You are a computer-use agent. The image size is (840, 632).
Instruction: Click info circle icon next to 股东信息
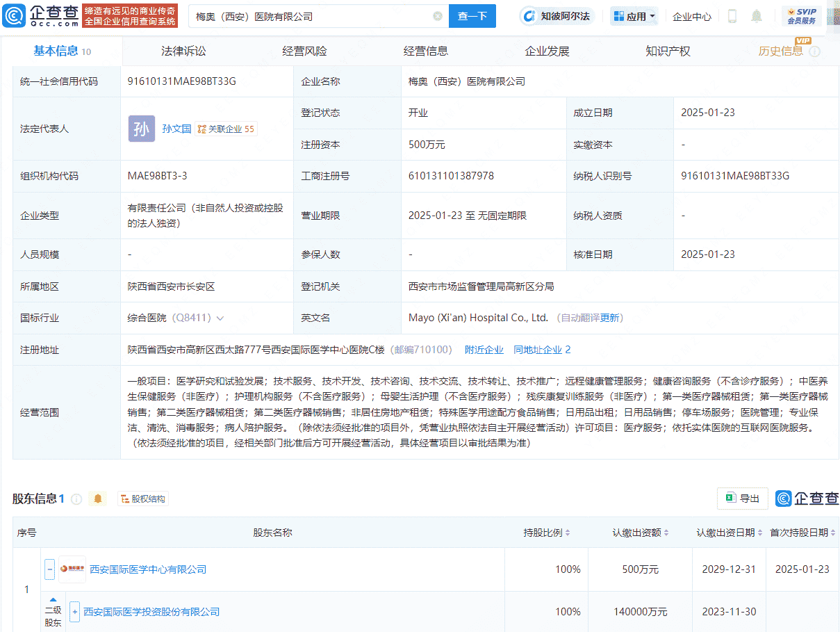76,499
